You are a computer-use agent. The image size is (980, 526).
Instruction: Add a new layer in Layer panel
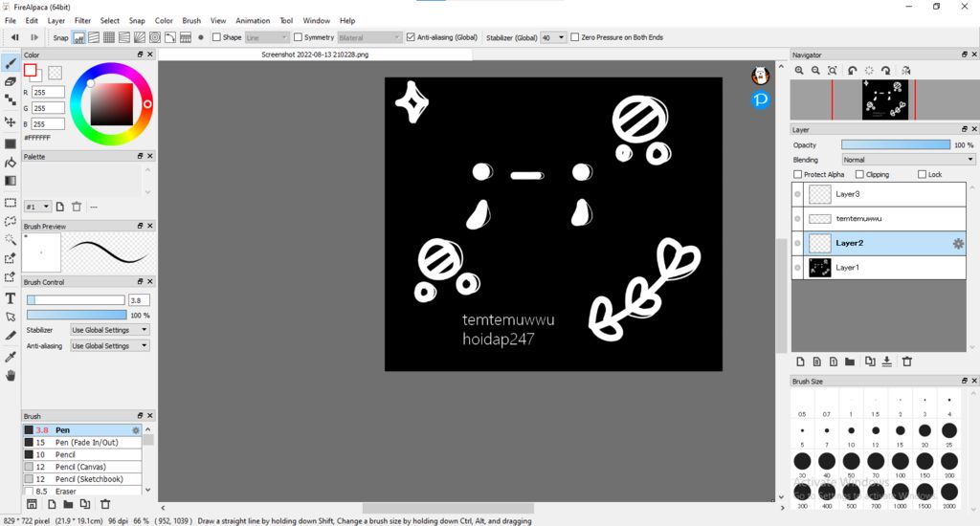[801, 362]
